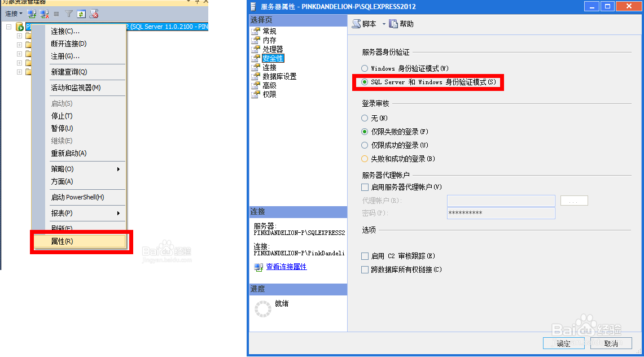Choose 仅限失败的登录 auditing option
The image size is (644, 357).
pyautogui.click(x=364, y=132)
